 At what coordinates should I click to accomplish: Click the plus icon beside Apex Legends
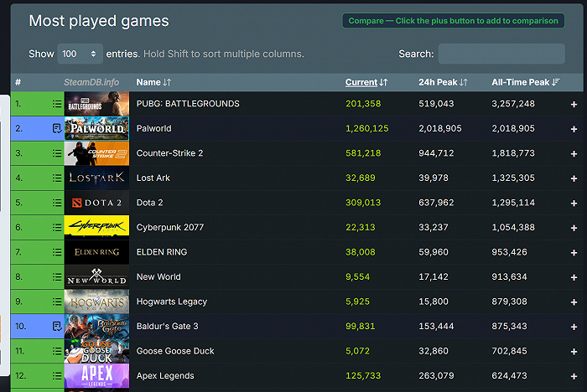574,376
